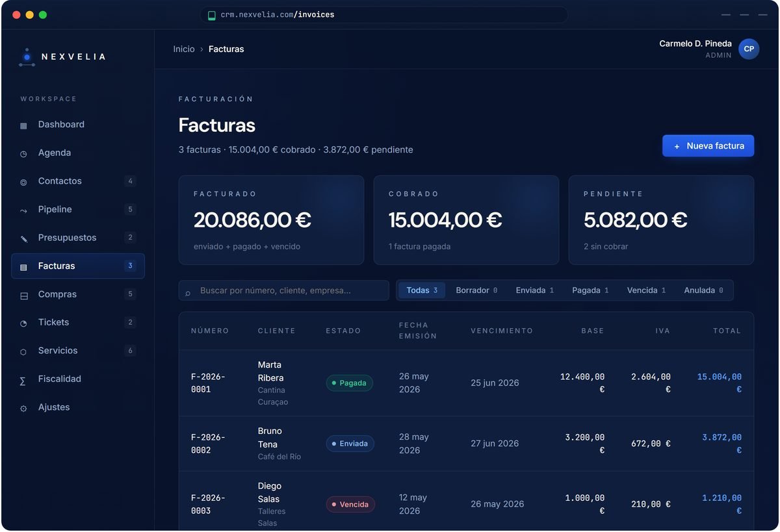Sort by Estado column header

tap(343, 331)
